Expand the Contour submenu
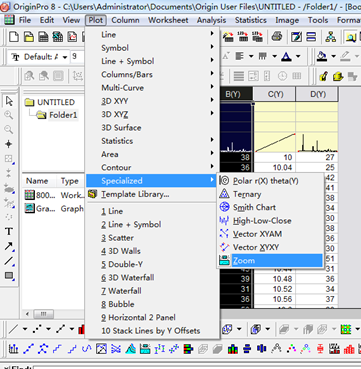This screenshot has height=369, width=361. [152, 167]
